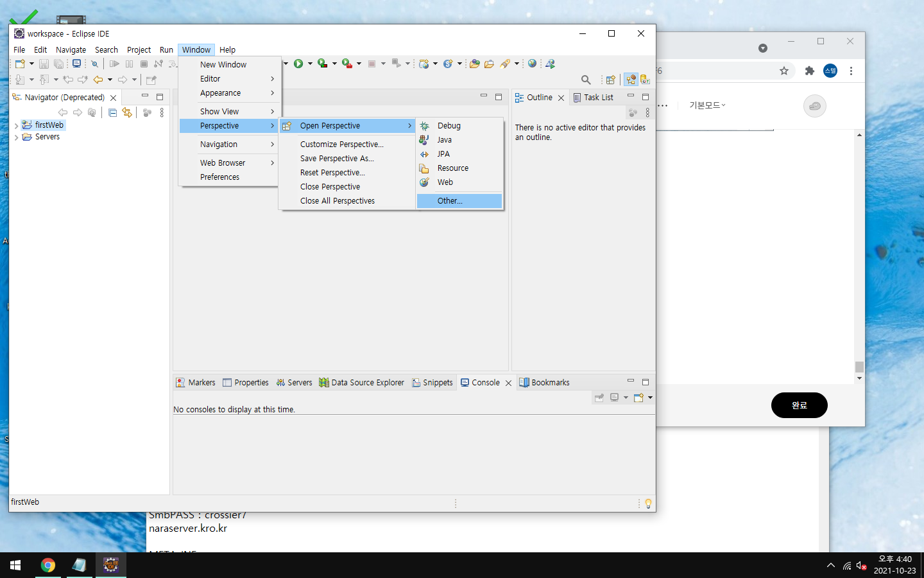924x578 pixels.
Task: Open the Web Browser globe icon
Action: click(x=532, y=64)
